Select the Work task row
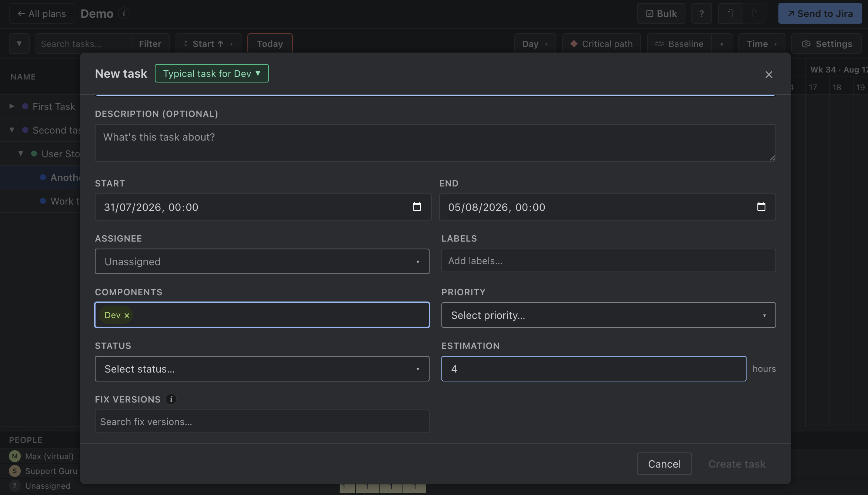Image resolution: width=868 pixels, height=495 pixels. [40, 201]
